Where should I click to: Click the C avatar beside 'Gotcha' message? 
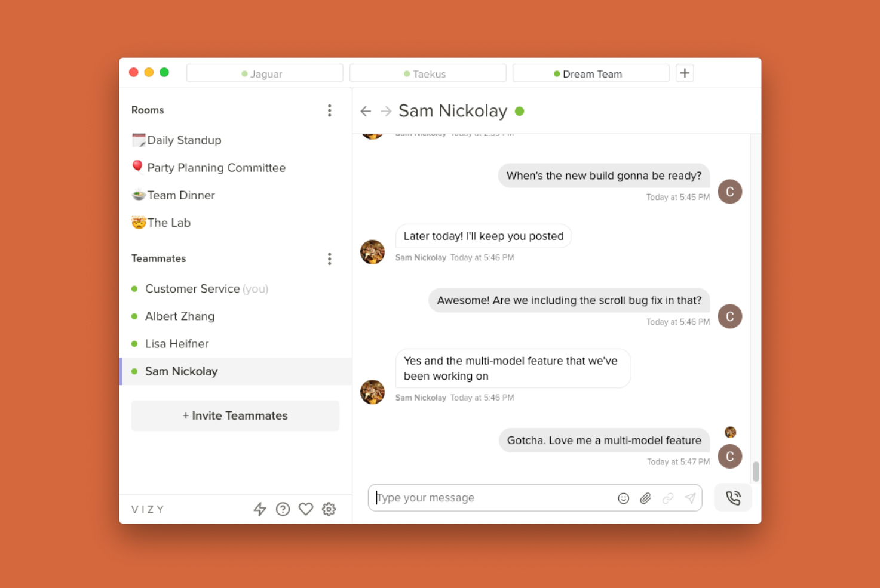[729, 457]
